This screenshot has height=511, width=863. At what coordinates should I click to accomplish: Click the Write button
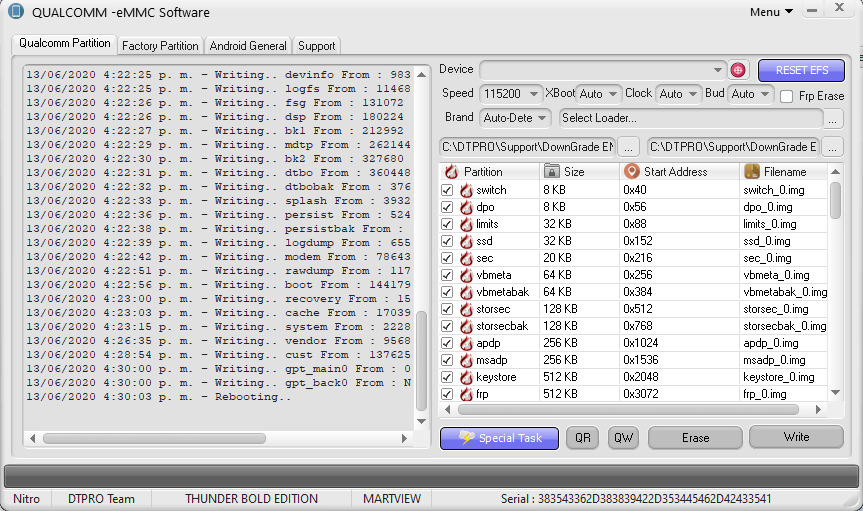pos(796,437)
